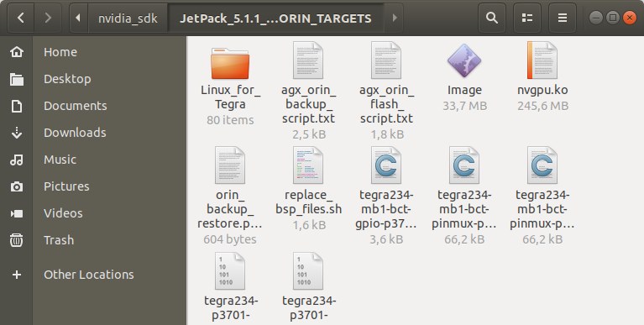Click the plus icon for Other Locations

click(x=17, y=275)
